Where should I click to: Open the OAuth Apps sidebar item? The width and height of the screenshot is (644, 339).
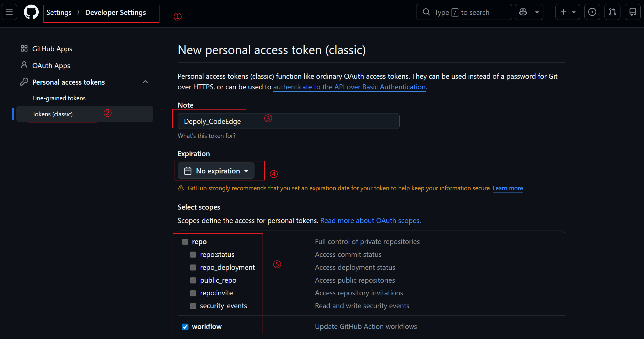(x=51, y=66)
